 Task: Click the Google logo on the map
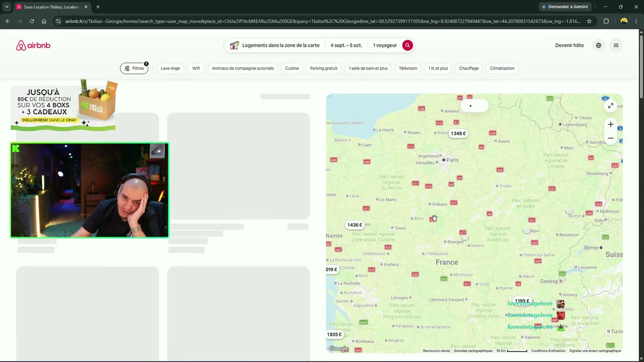pyautogui.click(x=339, y=349)
